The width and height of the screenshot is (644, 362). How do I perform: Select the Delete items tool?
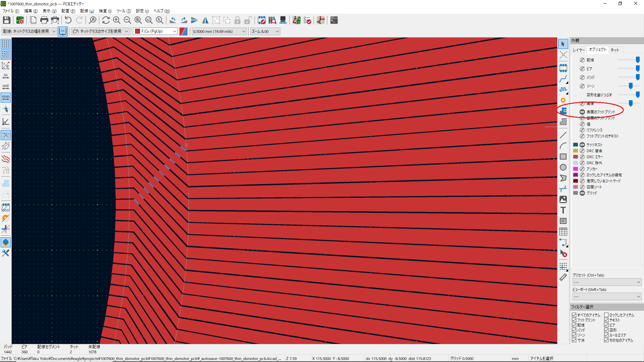563,253
